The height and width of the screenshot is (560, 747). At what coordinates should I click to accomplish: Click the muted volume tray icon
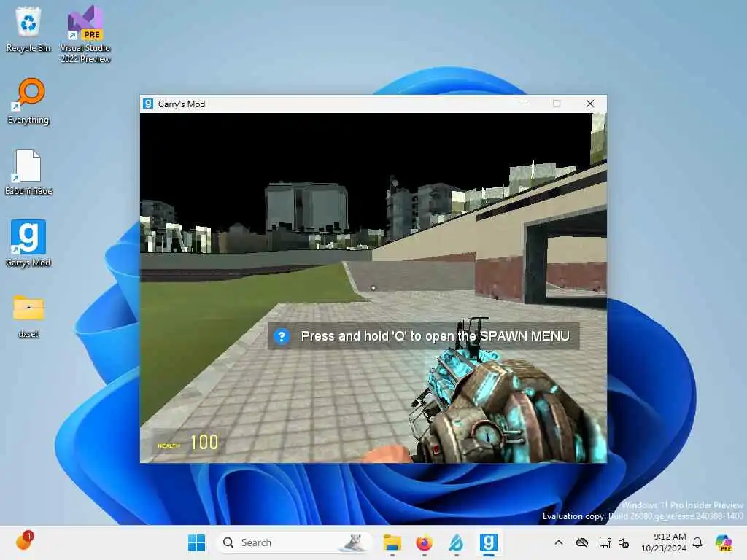coord(624,542)
